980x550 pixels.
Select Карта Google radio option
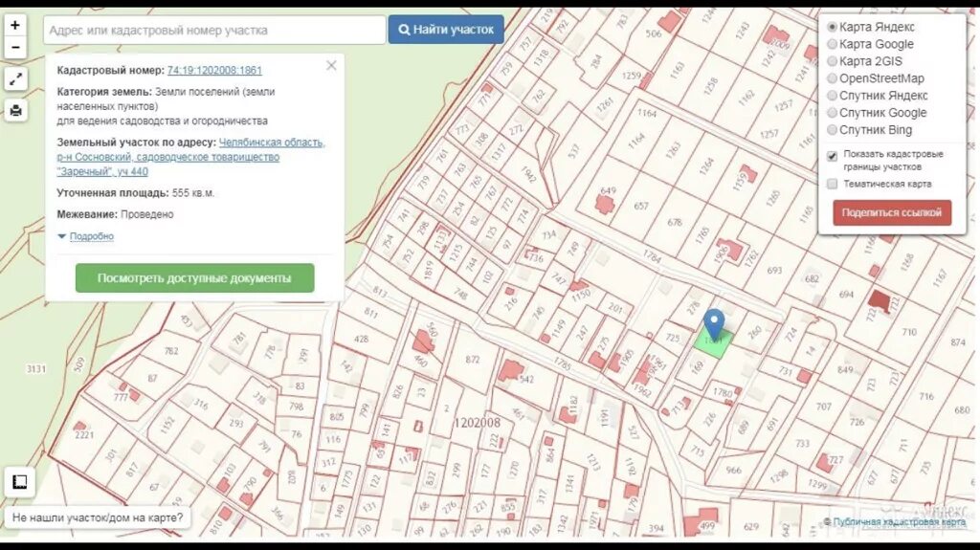(832, 44)
